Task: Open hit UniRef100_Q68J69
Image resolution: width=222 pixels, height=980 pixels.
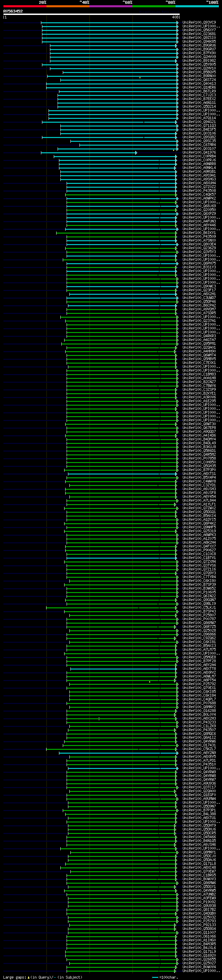Action: click(x=199, y=206)
